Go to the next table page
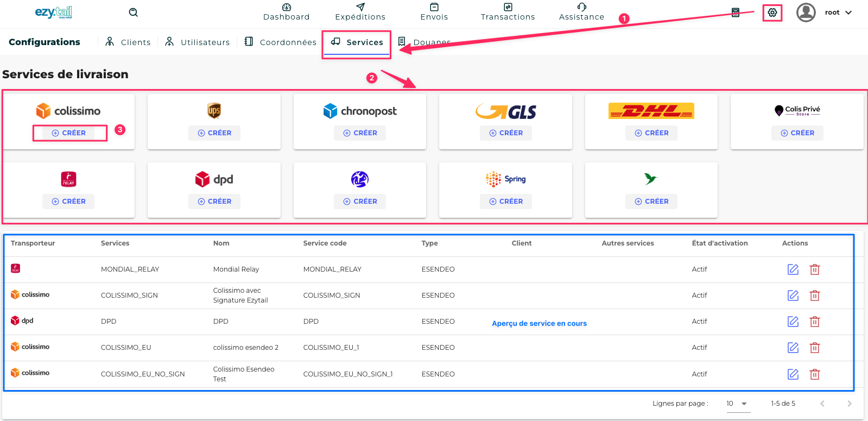The image size is (868, 421). 850,404
